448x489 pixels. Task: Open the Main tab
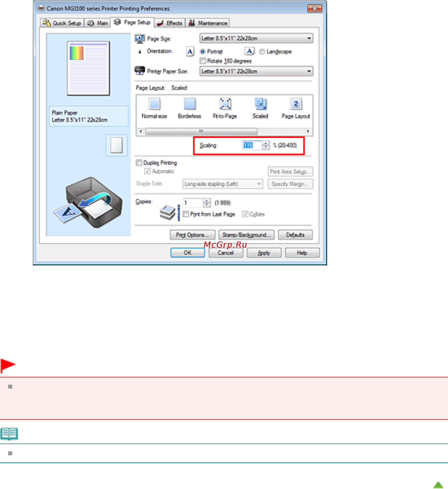[x=97, y=23]
